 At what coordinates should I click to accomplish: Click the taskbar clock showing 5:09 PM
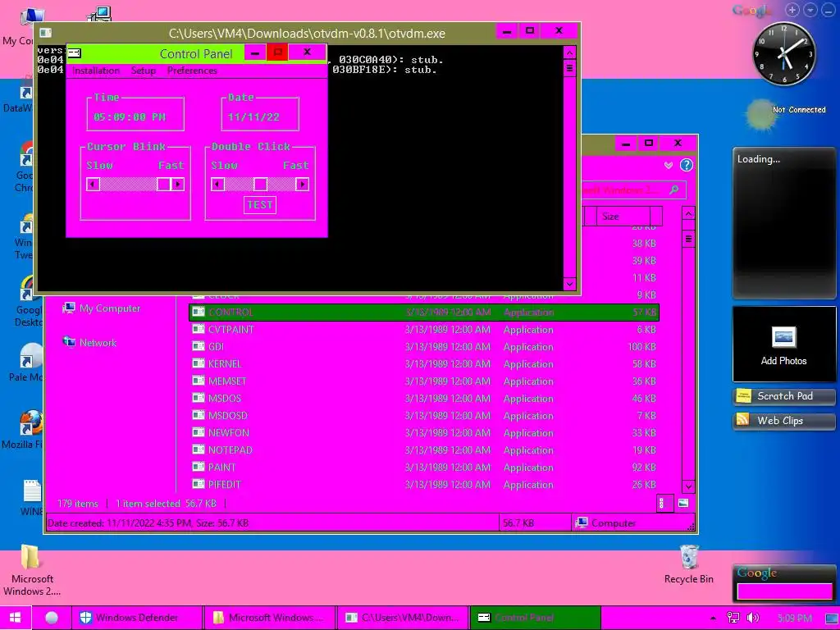794,618
